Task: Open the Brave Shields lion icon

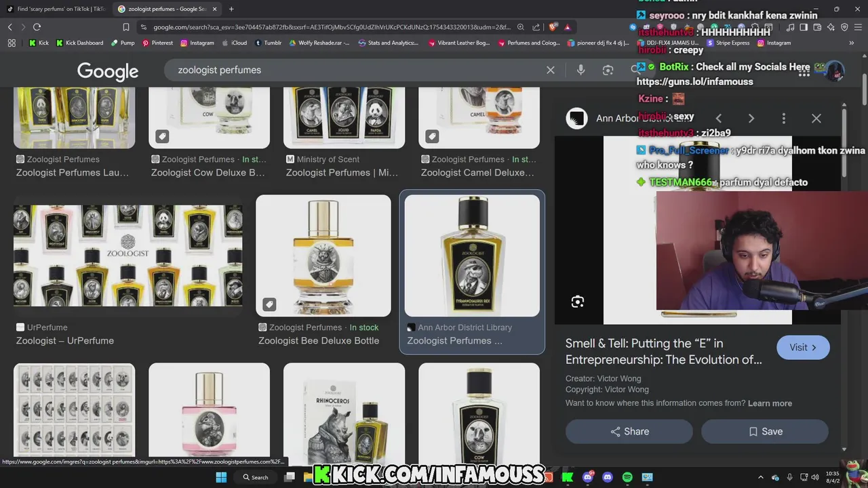Action: 553,27
